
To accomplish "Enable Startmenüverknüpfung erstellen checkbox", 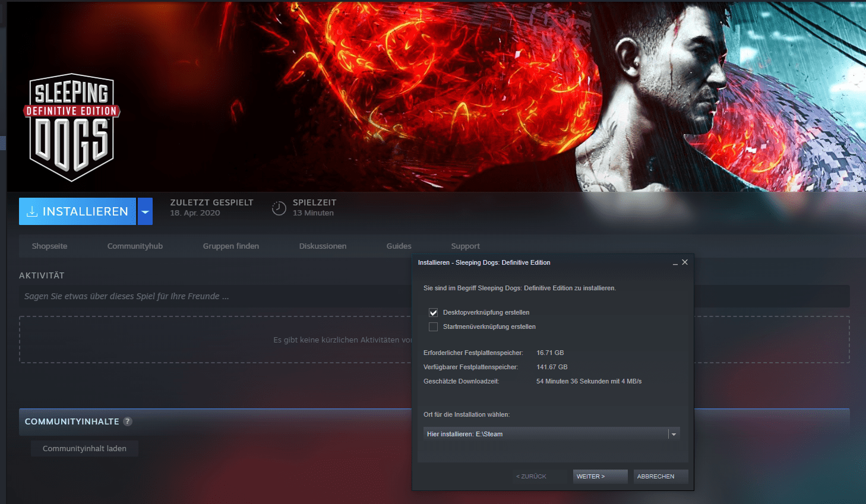I will coord(433,327).
